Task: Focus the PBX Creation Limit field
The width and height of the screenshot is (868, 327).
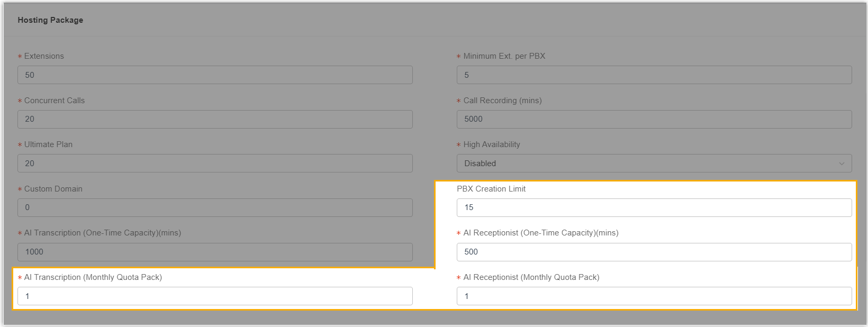Action: click(654, 207)
